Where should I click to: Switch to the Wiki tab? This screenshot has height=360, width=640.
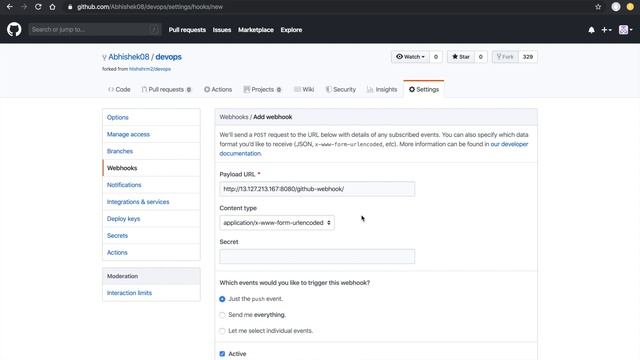(304, 89)
